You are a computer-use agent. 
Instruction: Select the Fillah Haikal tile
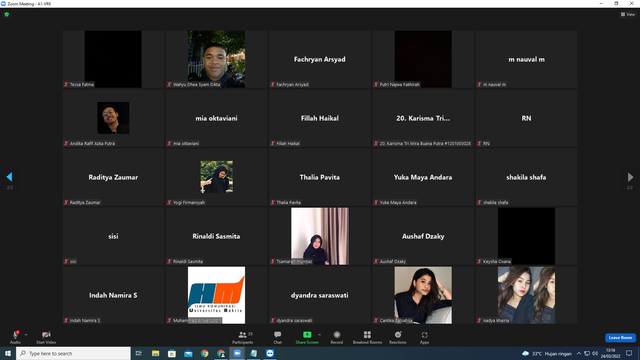tap(320, 118)
